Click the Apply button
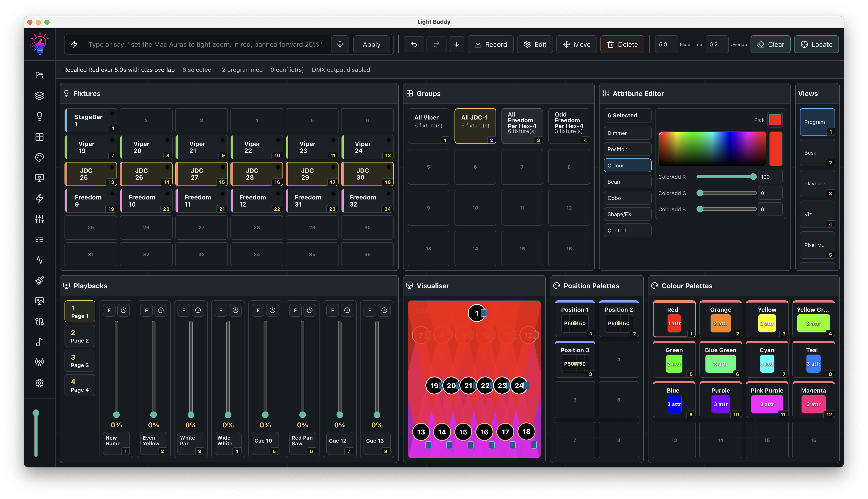The image size is (868, 499). pyautogui.click(x=371, y=44)
